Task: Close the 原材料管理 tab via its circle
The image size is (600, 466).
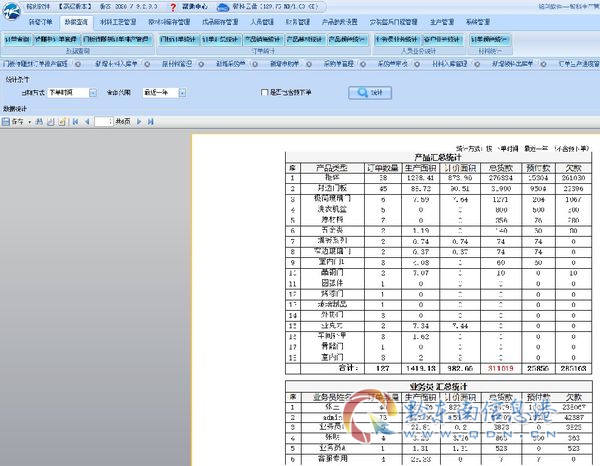Action: coord(201,64)
